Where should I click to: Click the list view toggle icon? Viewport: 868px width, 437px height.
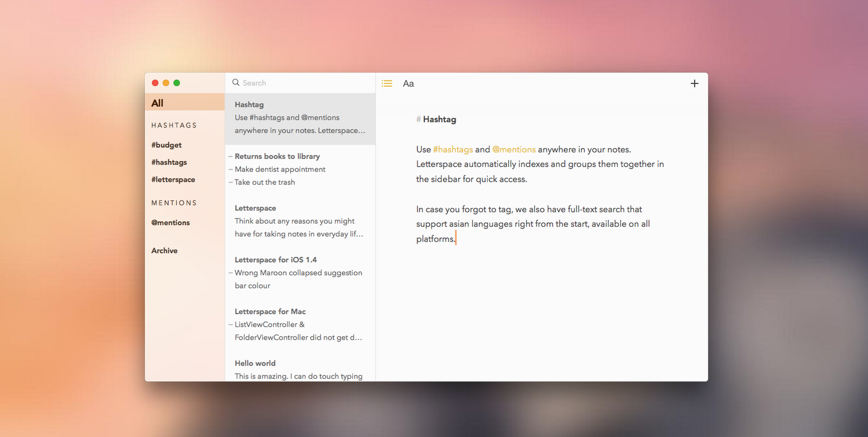(387, 83)
